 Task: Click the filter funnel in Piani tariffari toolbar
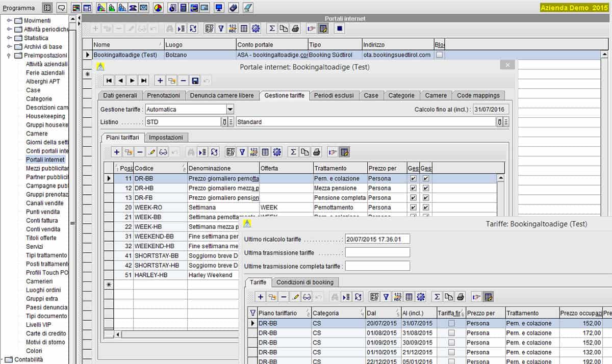pyautogui.click(x=242, y=152)
